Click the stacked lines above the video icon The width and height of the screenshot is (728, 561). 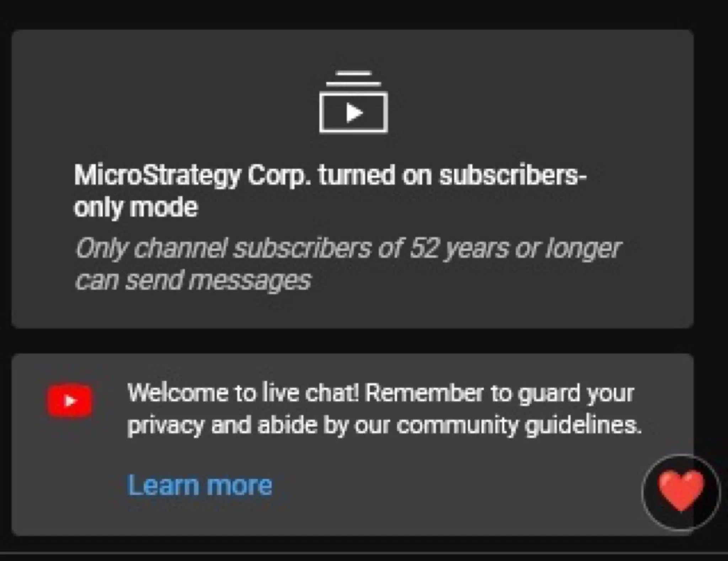tap(353, 79)
